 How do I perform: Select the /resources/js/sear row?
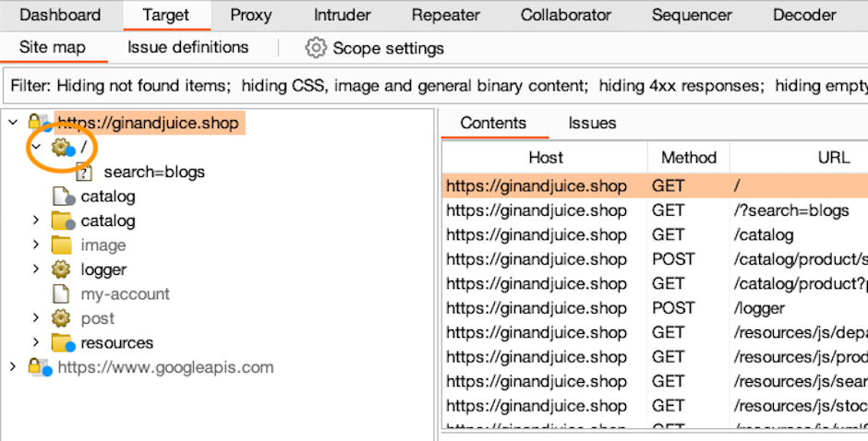(655, 381)
